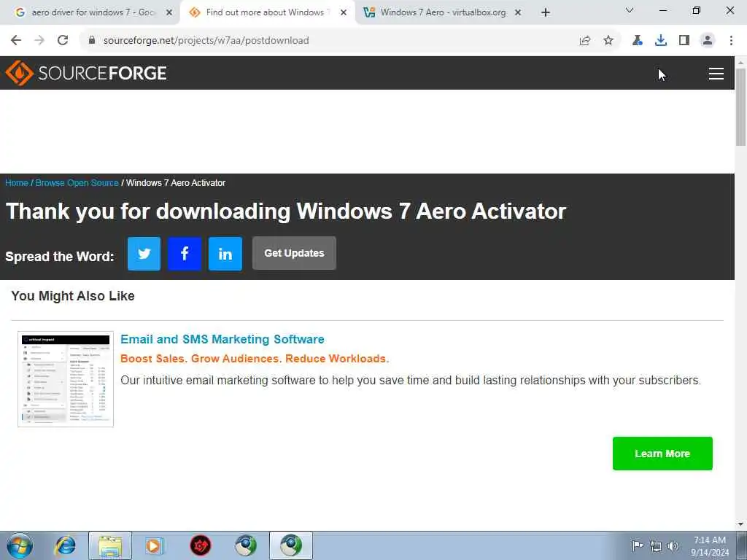Viewport: 747px width, 560px height.
Task: Share on Facebook
Action: click(185, 253)
